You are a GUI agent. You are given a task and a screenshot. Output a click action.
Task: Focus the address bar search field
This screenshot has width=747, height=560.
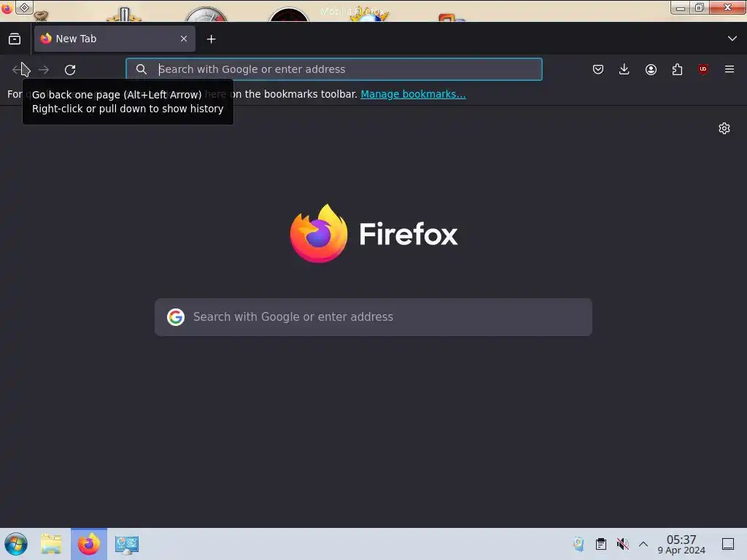tap(334, 69)
